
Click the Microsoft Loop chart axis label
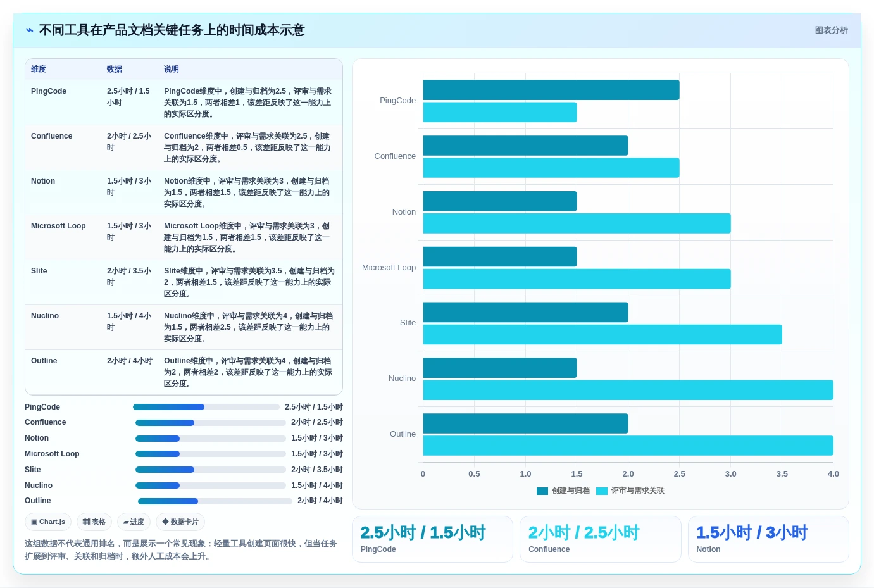[x=389, y=268]
